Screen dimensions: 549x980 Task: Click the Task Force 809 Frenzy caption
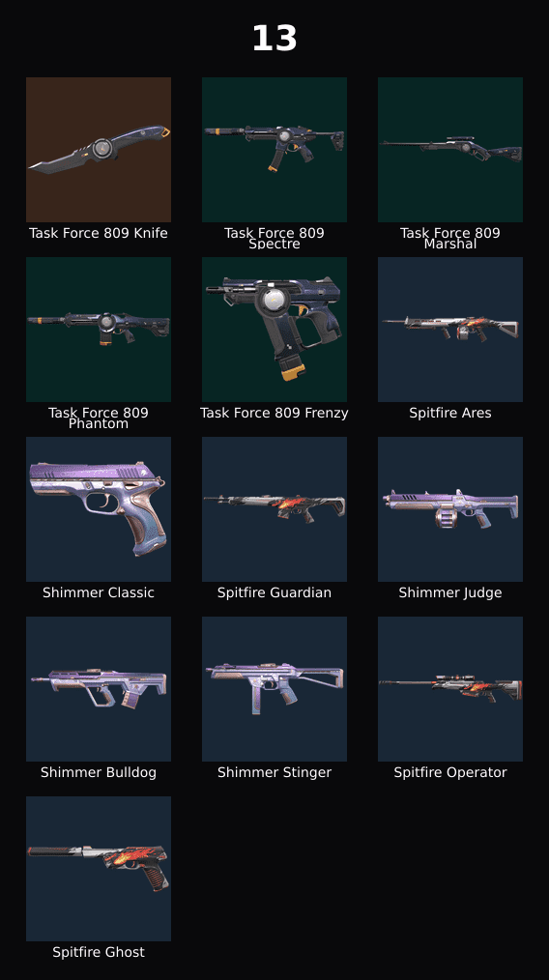(274, 413)
